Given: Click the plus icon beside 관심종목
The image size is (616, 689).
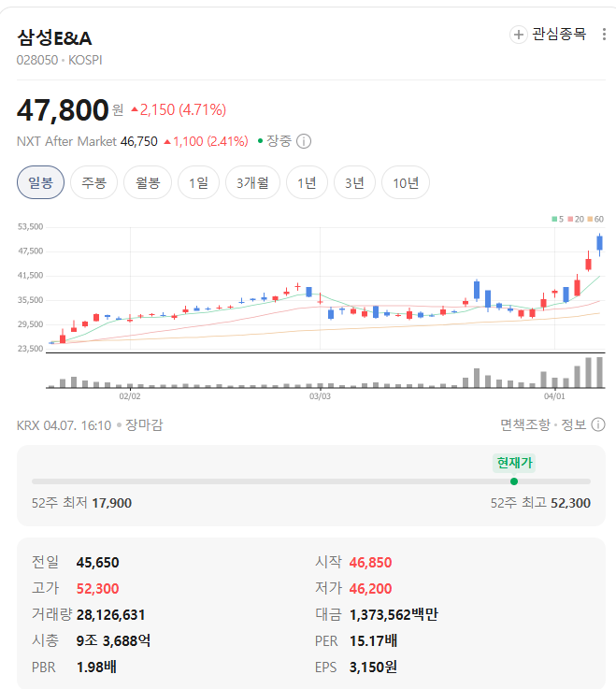Looking at the screenshot, I should [x=519, y=35].
